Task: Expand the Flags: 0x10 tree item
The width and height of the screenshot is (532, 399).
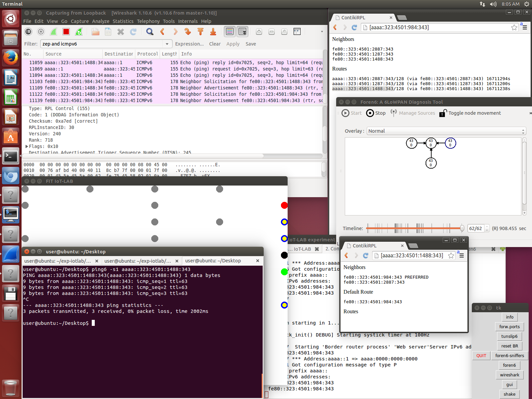Action: pos(27,146)
